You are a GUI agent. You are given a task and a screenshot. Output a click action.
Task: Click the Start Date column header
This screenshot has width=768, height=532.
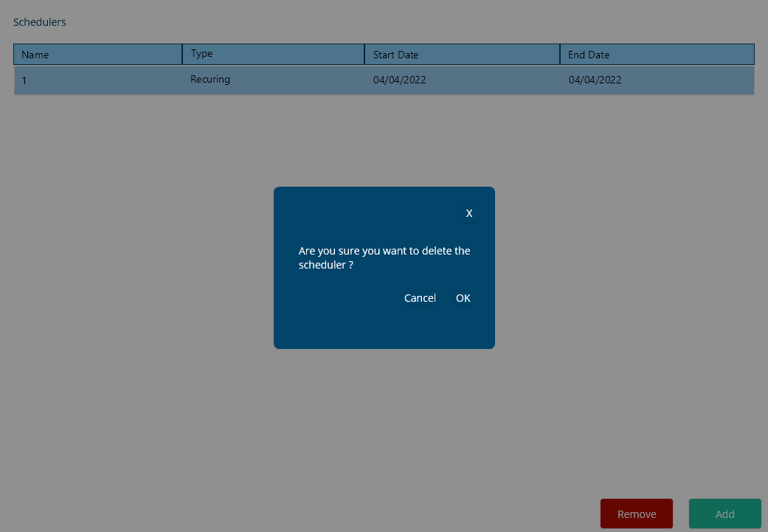(x=462, y=55)
